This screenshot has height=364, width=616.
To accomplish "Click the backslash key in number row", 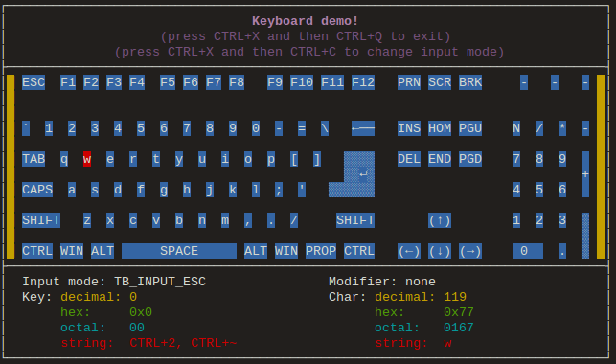I will click(x=325, y=128).
